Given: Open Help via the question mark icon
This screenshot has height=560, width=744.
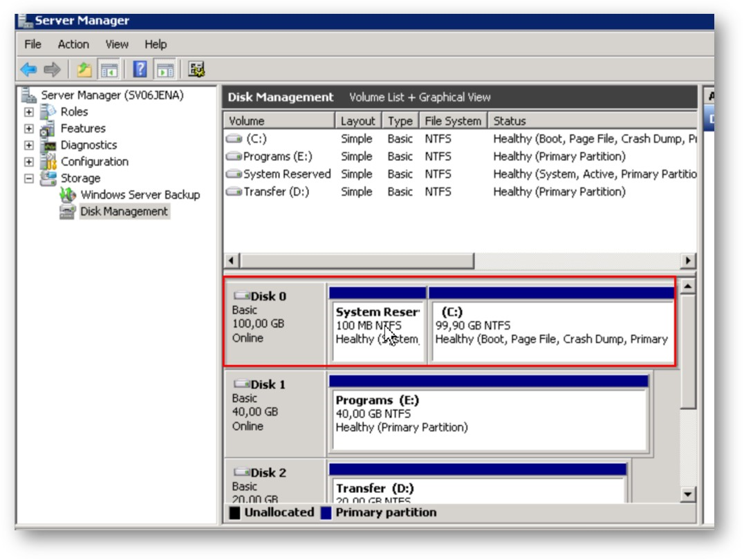Looking at the screenshot, I should [x=140, y=70].
